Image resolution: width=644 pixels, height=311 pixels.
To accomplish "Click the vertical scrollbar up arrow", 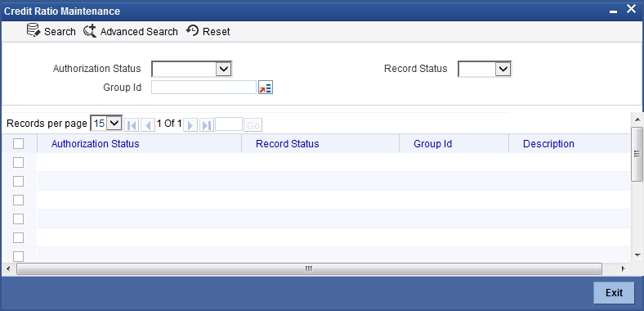I will pos(637,119).
